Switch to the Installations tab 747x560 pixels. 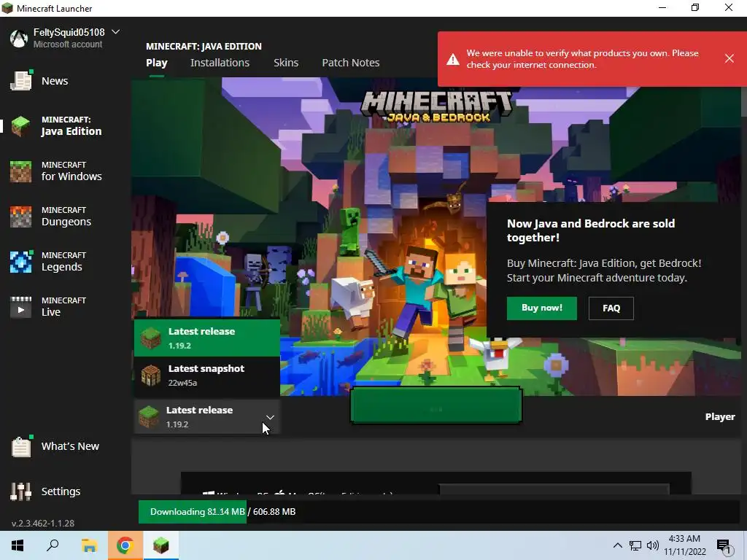click(220, 63)
